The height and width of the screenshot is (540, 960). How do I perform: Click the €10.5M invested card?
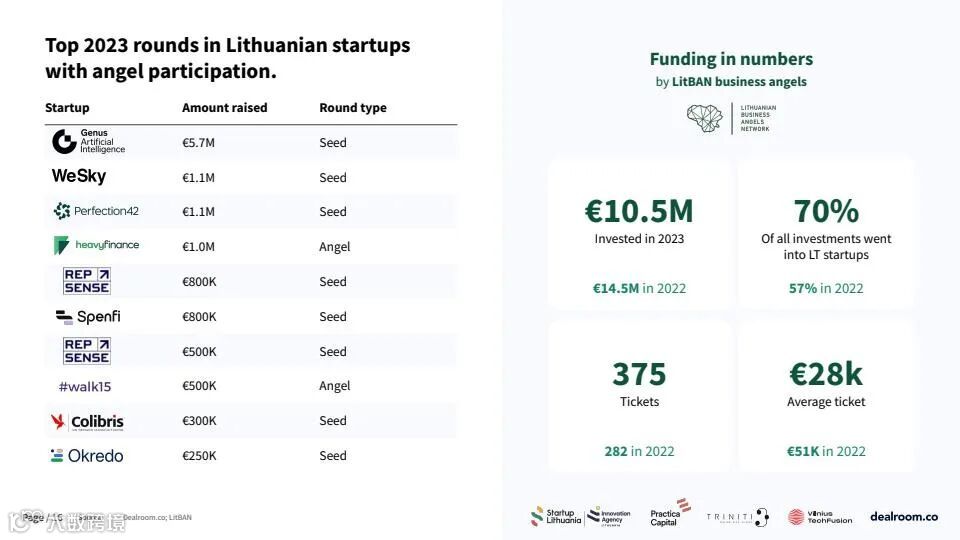[x=639, y=233]
